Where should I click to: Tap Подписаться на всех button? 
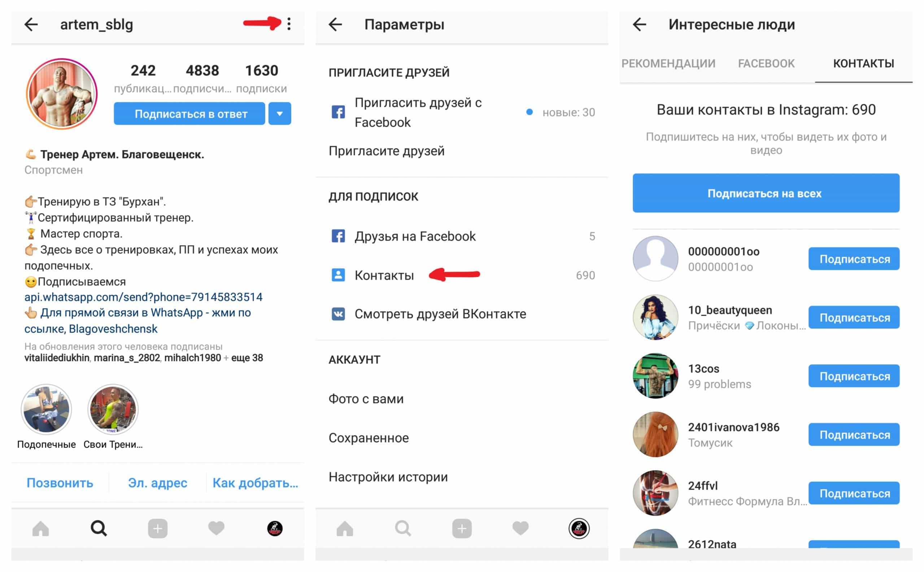coord(766,193)
